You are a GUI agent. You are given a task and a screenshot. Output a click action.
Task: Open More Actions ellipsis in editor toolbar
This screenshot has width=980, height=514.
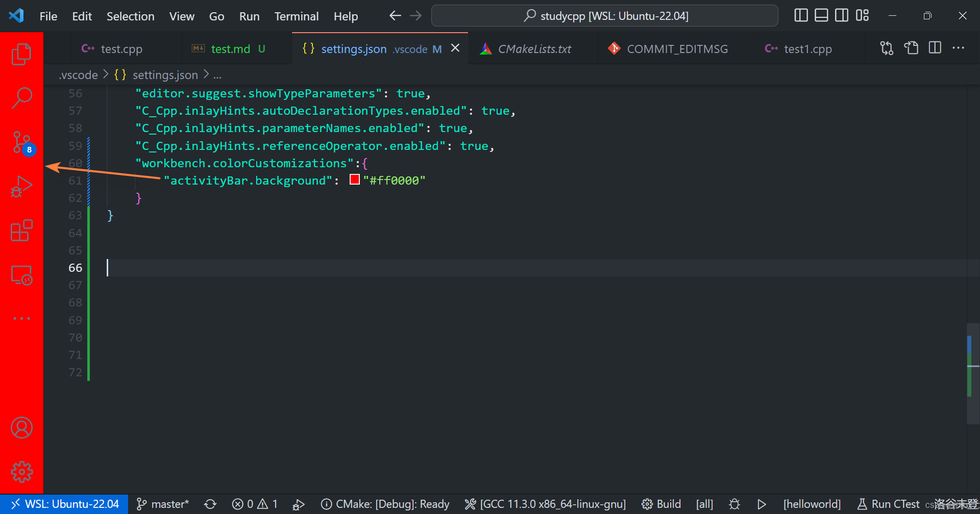tap(958, 48)
